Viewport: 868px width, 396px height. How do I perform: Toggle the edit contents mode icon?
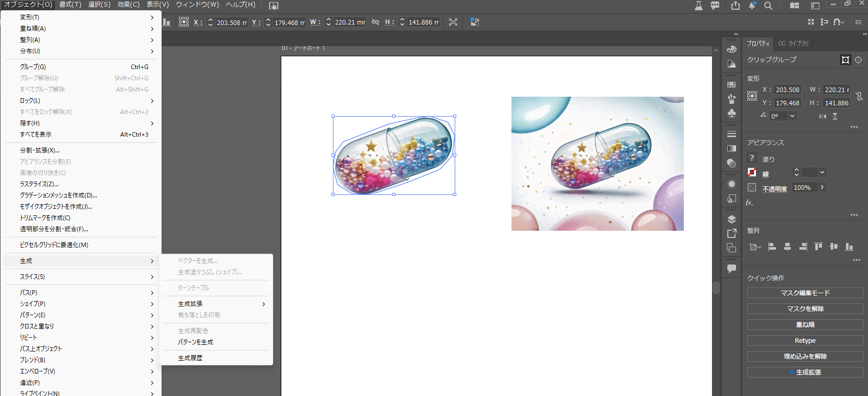tap(858, 60)
